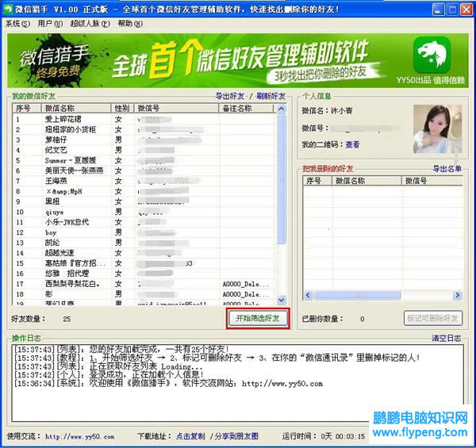Click the deleted-friends horizontal scrollbar thumb
Viewport: 476px width, 448px height.
(358, 295)
